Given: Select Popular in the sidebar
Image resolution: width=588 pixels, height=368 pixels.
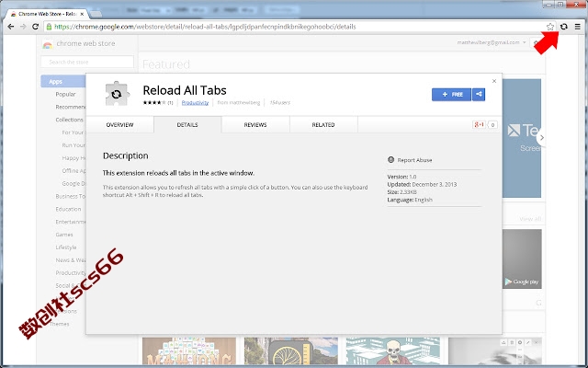Looking at the screenshot, I should click(x=65, y=94).
